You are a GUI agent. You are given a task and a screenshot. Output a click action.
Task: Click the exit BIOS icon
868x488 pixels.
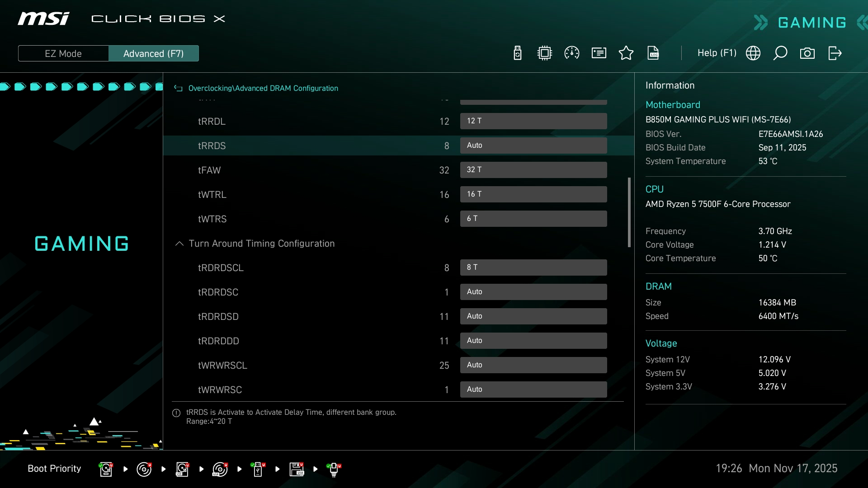(x=835, y=53)
